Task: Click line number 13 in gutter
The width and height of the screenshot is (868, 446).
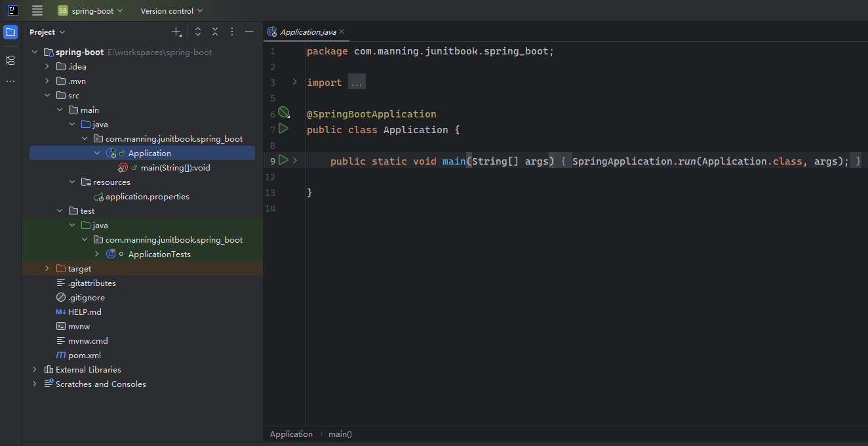Action: pos(271,193)
